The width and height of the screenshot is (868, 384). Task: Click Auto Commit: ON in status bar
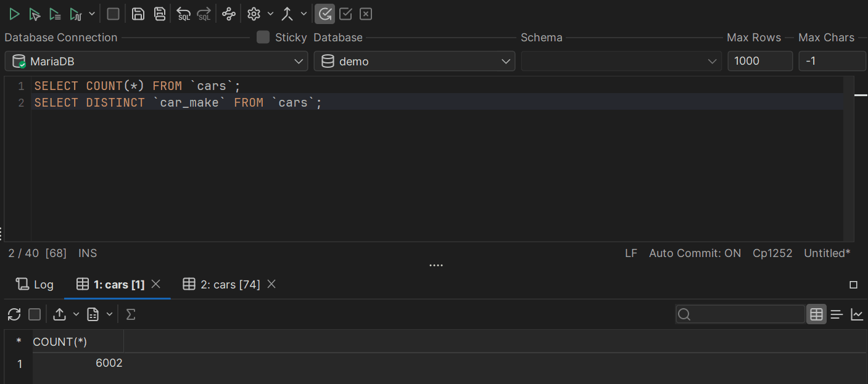coord(695,253)
